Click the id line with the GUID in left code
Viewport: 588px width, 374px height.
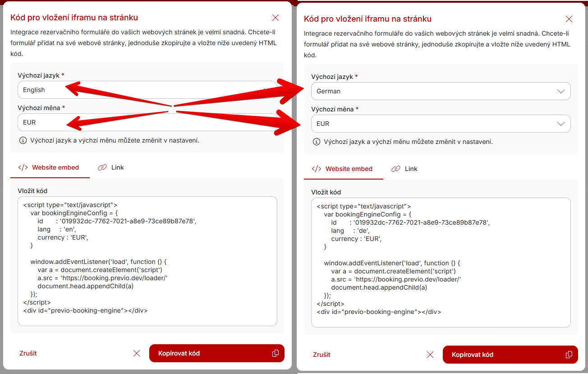[117, 221]
